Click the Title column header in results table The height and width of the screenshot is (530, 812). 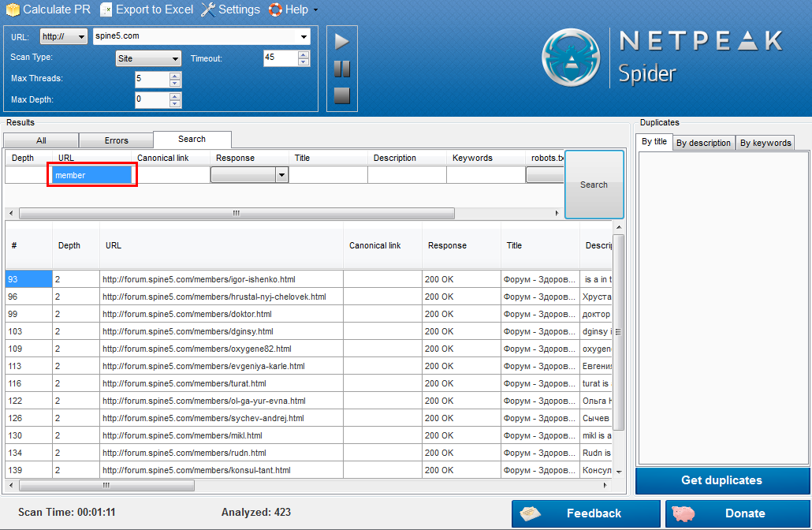540,245
